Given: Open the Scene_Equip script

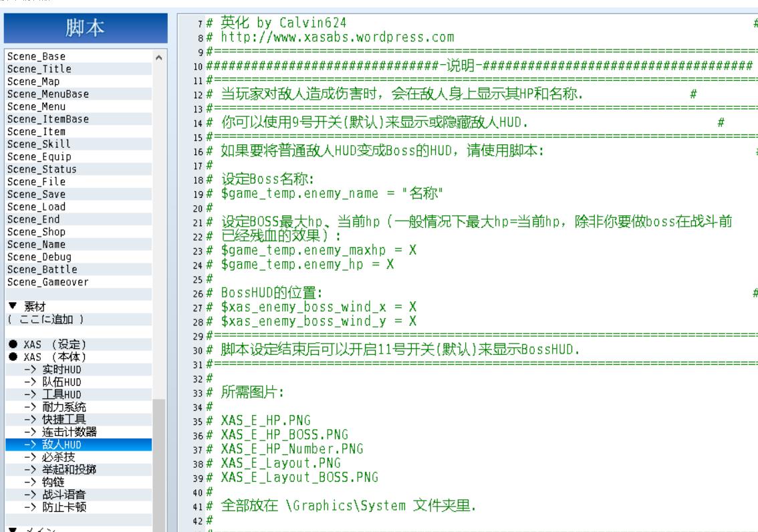Looking at the screenshot, I should tap(78, 157).
